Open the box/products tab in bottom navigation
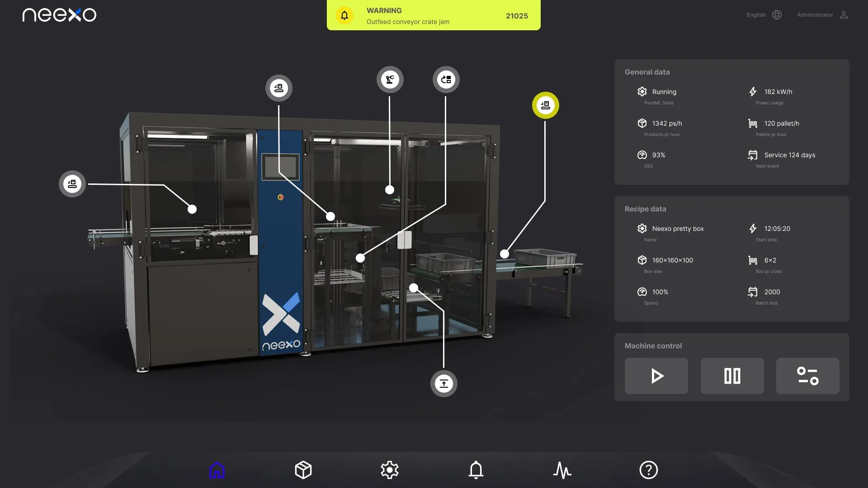 [303, 470]
